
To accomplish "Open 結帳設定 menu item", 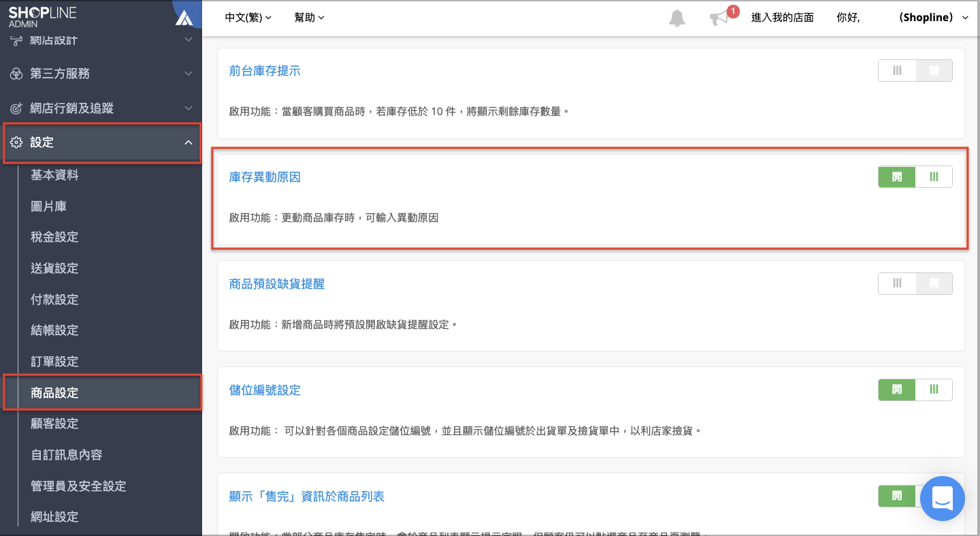I will pyautogui.click(x=54, y=330).
